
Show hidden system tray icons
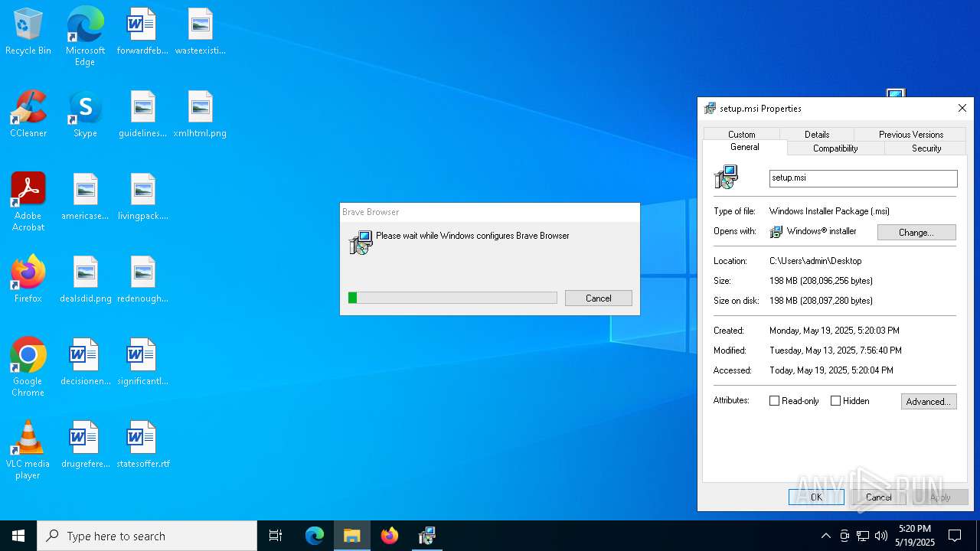(825, 536)
